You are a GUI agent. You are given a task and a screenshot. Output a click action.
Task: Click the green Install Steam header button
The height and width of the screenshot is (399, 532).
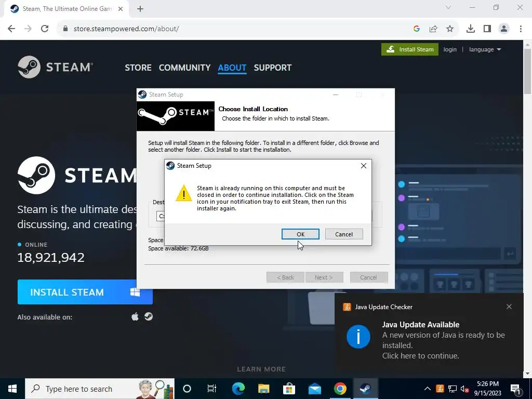409,49
